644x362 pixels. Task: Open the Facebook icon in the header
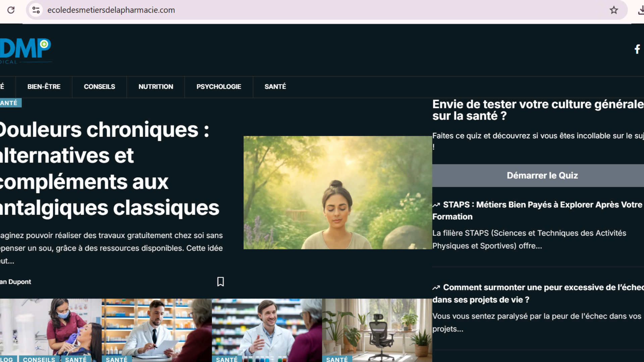coord(637,49)
